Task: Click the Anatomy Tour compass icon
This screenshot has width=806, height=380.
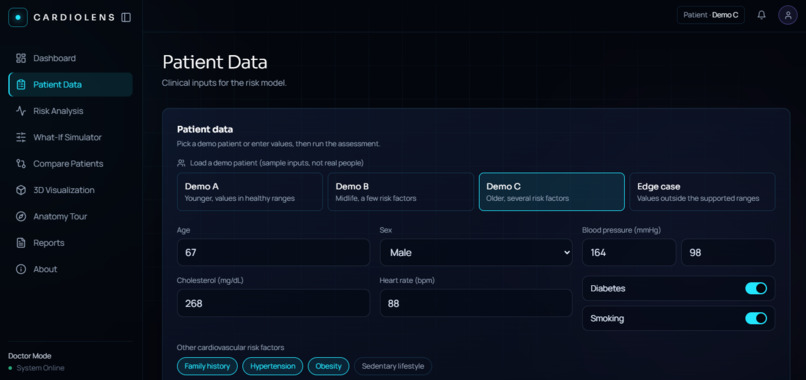Action: [21, 216]
